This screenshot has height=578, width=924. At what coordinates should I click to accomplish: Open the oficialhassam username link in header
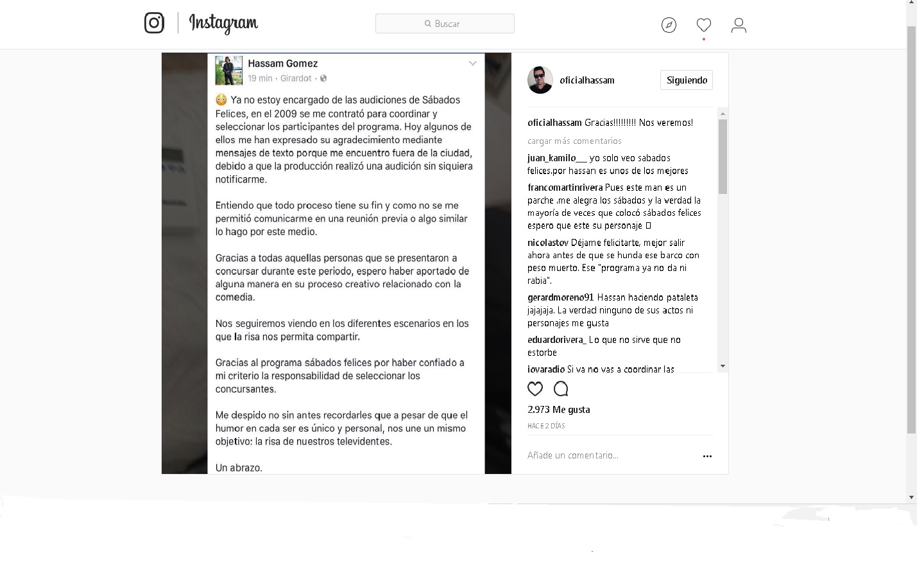tap(587, 80)
